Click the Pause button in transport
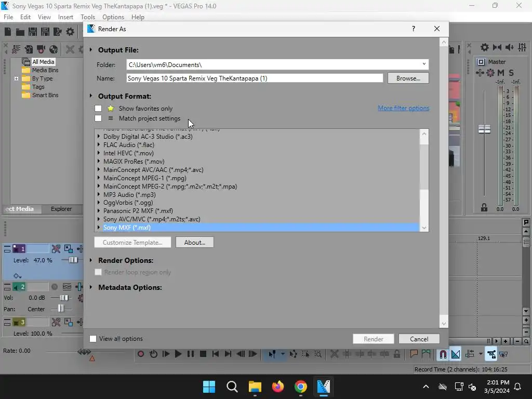Viewport: 532px width, 399px height. (191, 354)
